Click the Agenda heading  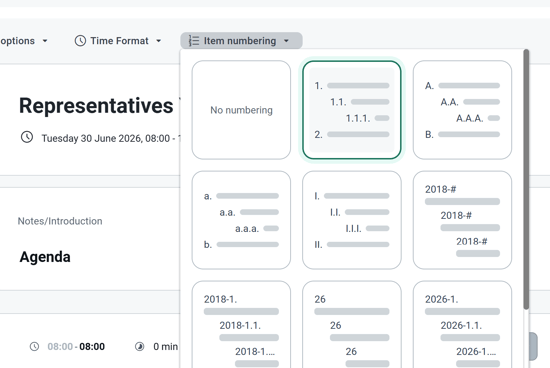[x=45, y=257]
